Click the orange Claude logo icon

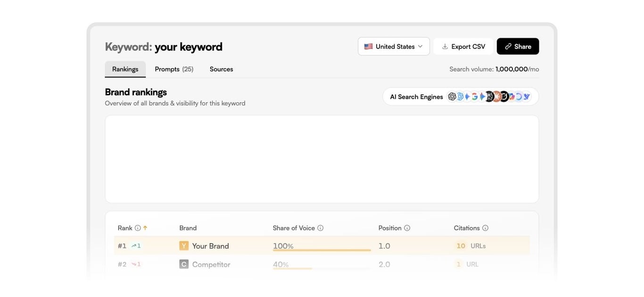coord(497,96)
